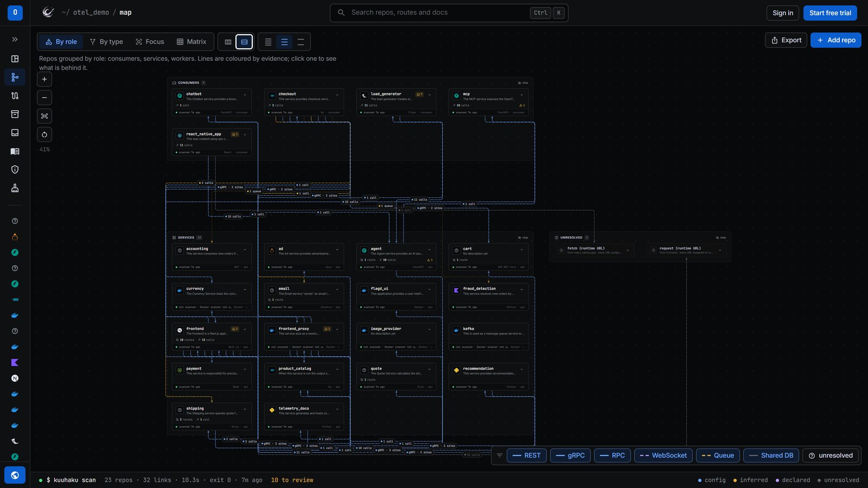Fit the map to the screen
Screen dimensions: 868x488
[x=44, y=116]
